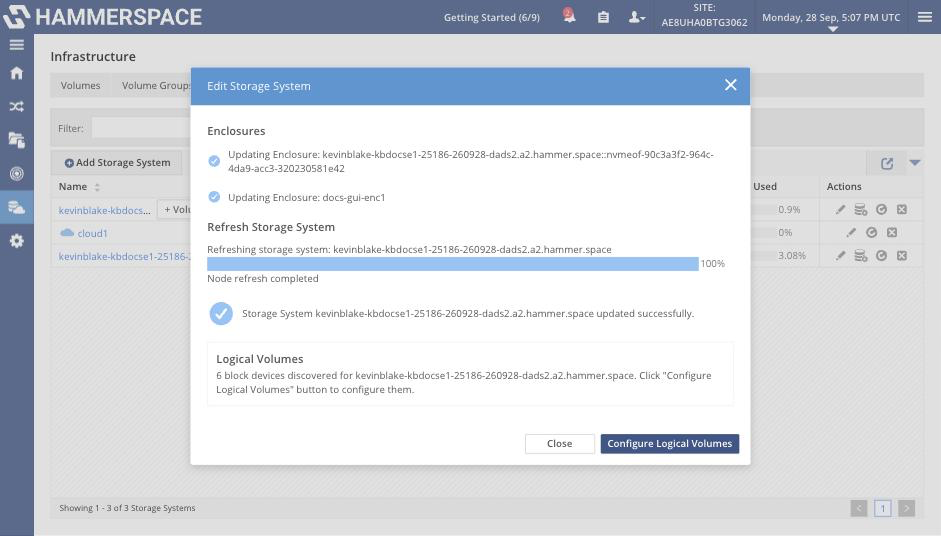Open the user account menu icon

636,17
